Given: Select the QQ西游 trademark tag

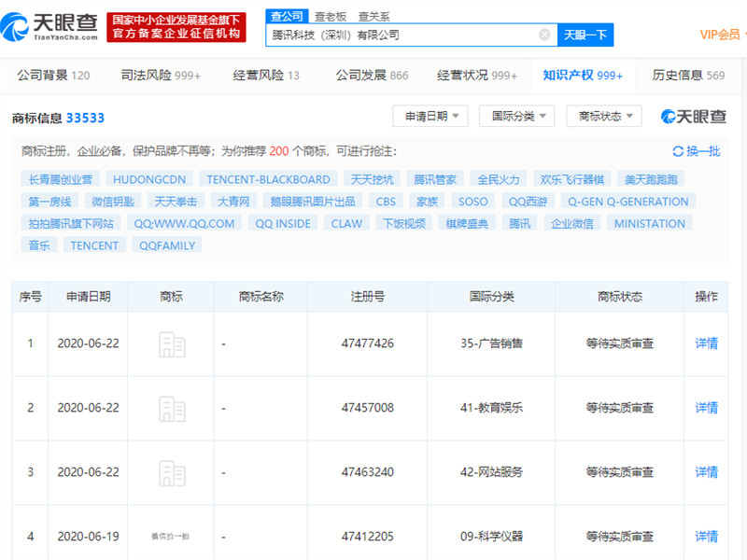Looking at the screenshot, I should (x=528, y=202).
